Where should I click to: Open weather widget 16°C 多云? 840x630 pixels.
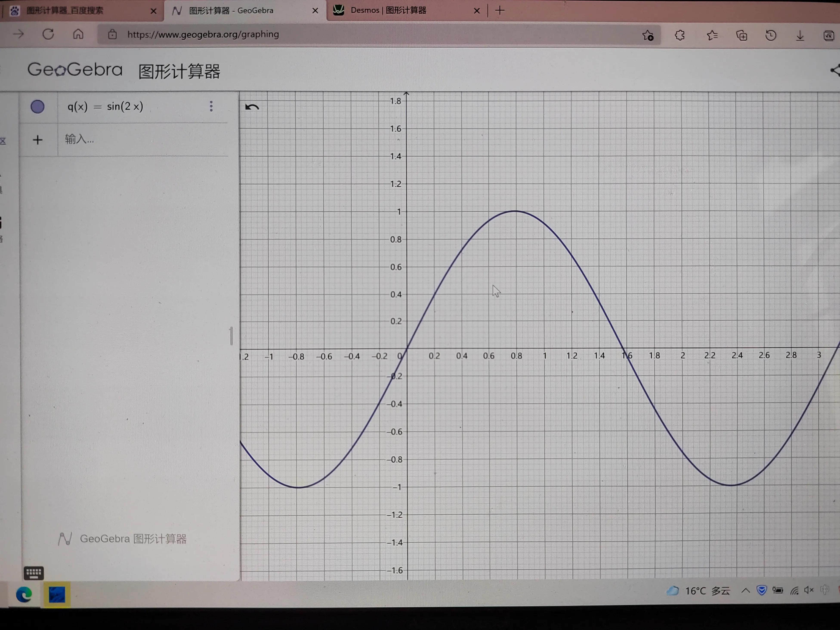698,590
